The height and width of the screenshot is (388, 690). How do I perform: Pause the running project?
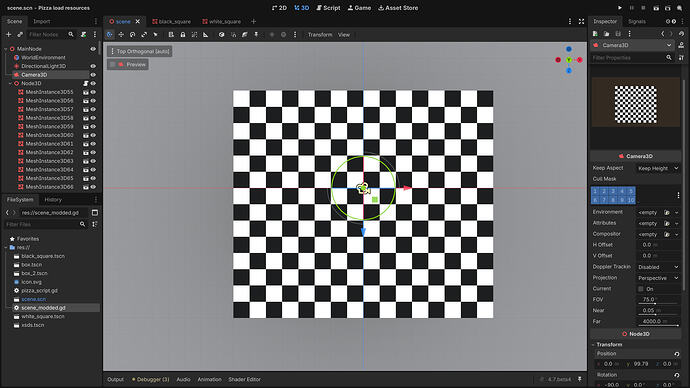coord(631,8)
